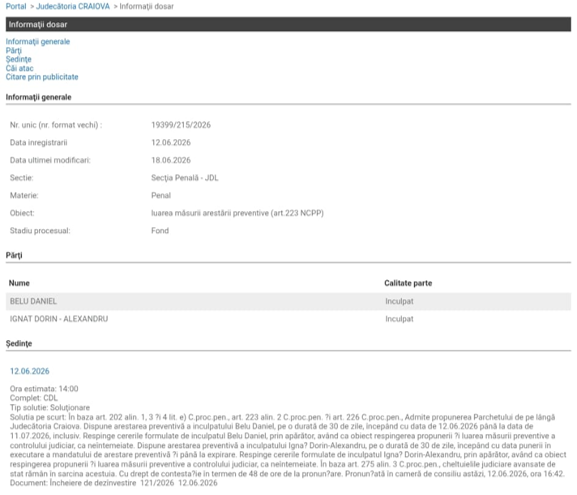Click the Informații dosar dark header bar

288,24
